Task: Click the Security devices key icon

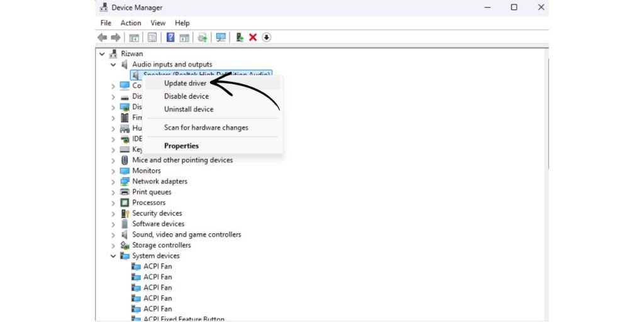Action: coord(125,213)
